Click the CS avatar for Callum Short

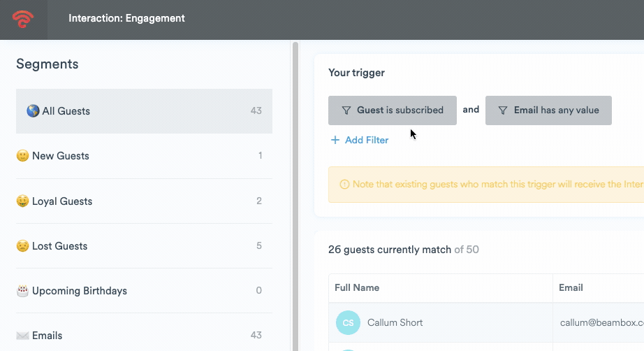click(x=348, y=323)
